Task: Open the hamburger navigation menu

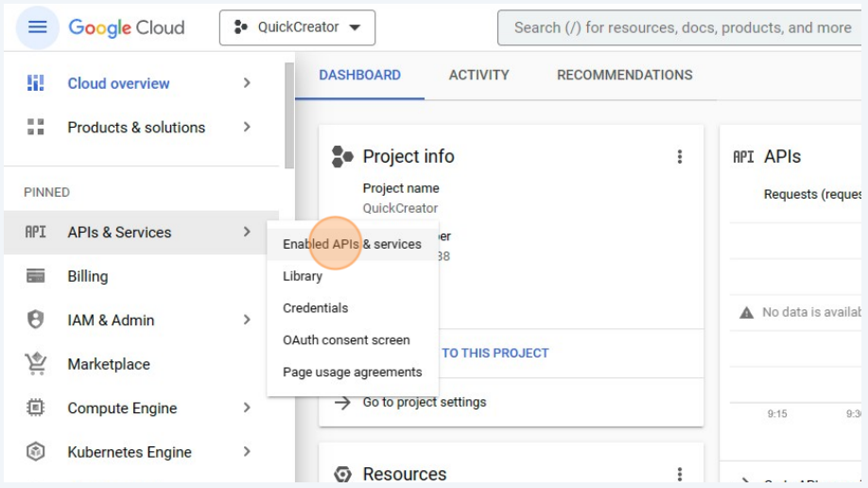Action: [x=37, y=27]
